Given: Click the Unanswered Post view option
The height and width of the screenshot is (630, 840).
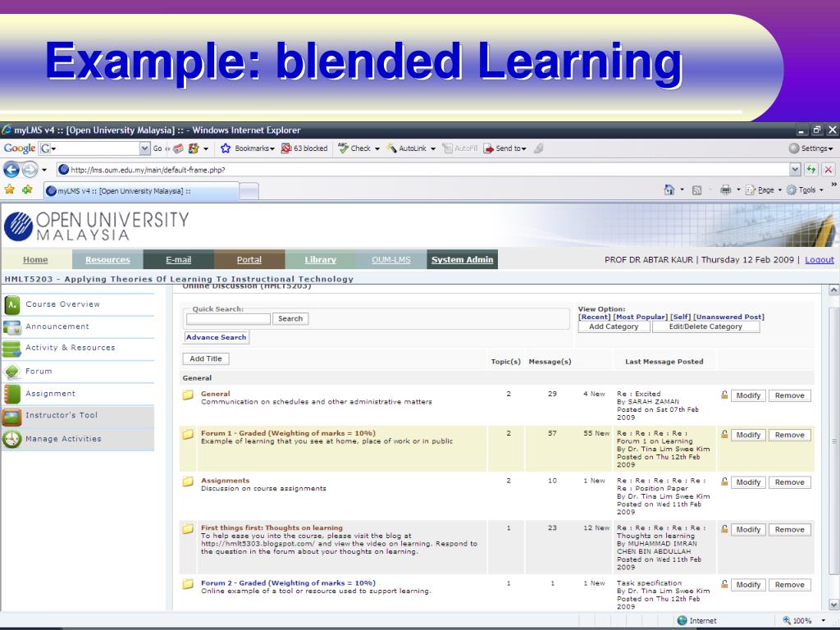Looking at the screenshot, I should [x=728, y=317].
